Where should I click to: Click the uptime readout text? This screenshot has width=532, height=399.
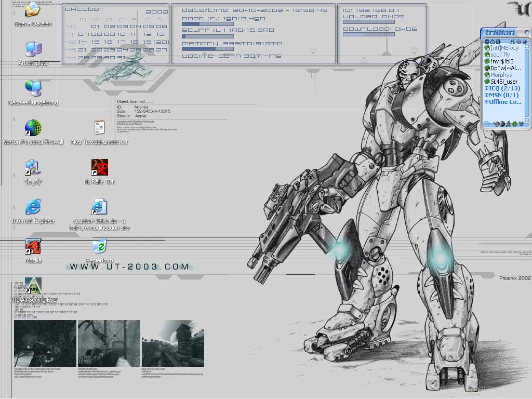[232, 56]
